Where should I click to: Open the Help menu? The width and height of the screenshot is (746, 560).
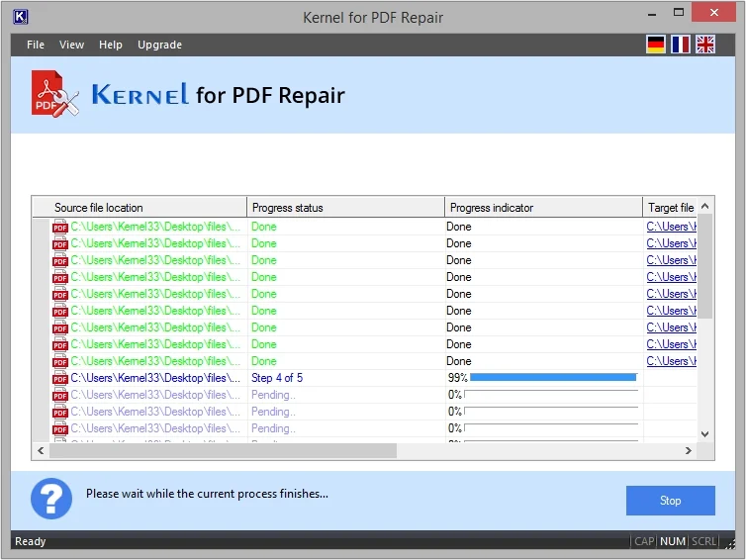coord(111,45)
